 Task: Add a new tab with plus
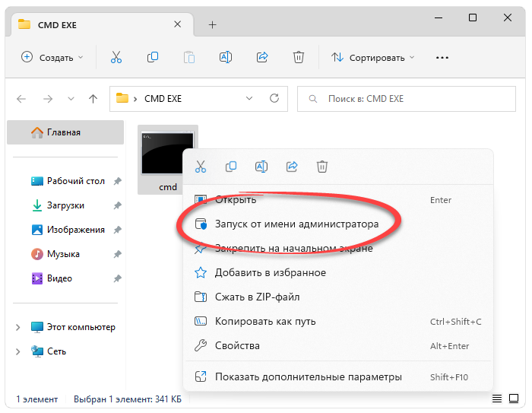click(x=212, y=25)
